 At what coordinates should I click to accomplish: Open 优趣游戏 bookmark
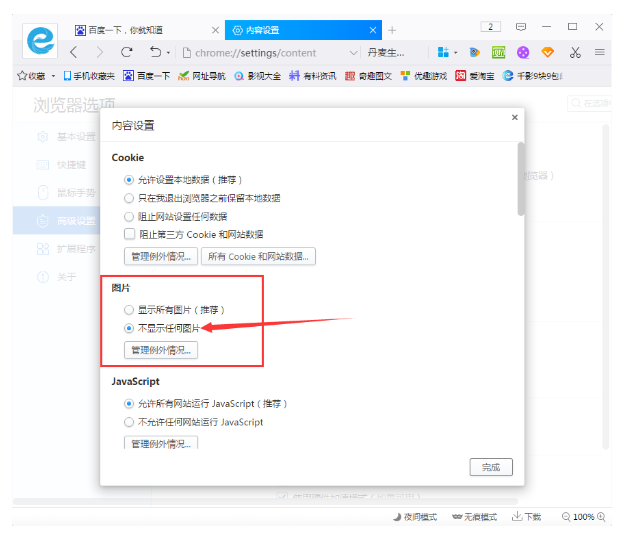click(423, 76)
